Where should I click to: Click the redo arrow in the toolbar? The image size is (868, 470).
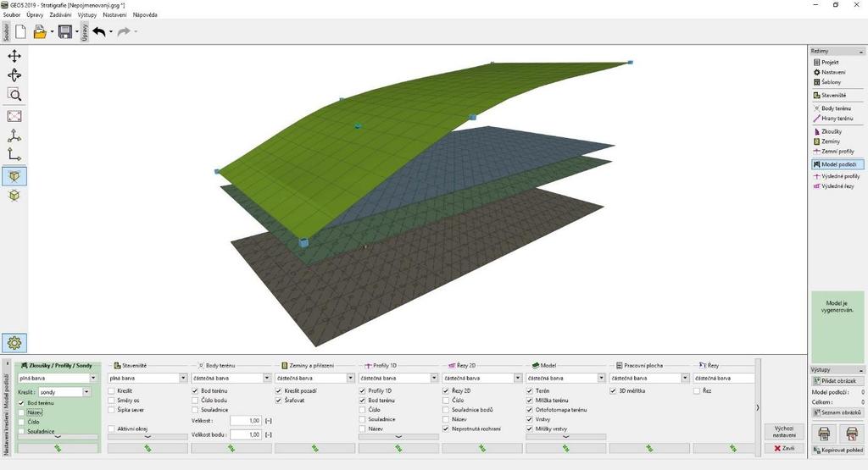(x=124, y=32)
